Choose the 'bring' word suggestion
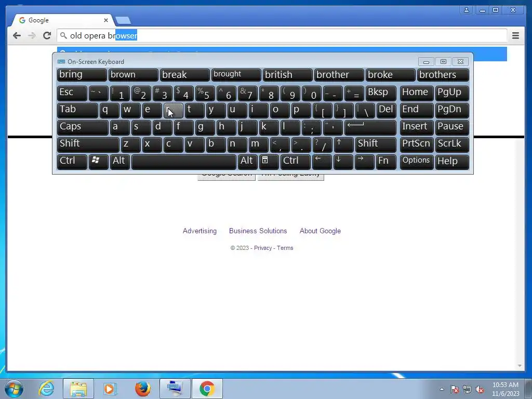This screenshot has width=532, height=399. [82, 75]
